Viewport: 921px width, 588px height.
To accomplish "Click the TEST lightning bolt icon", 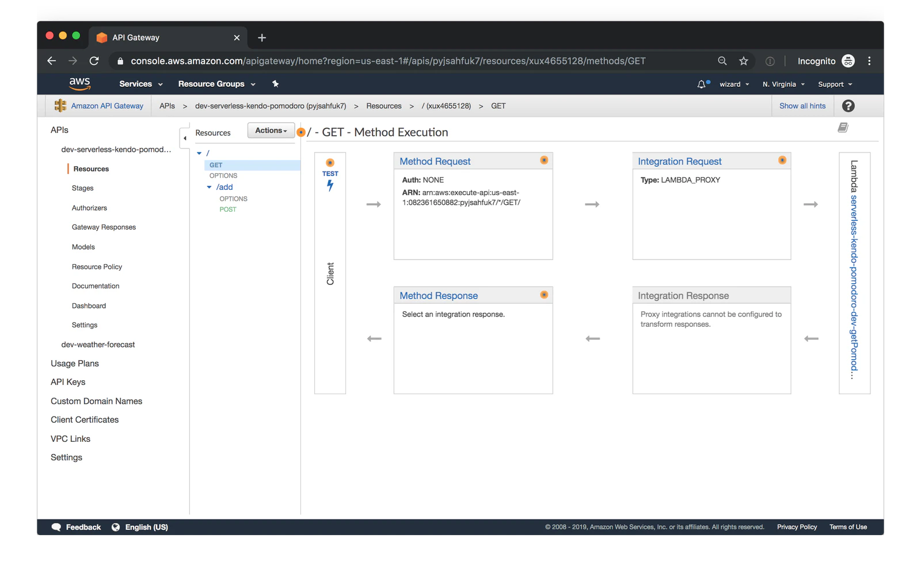I will [x=330, y=184].
